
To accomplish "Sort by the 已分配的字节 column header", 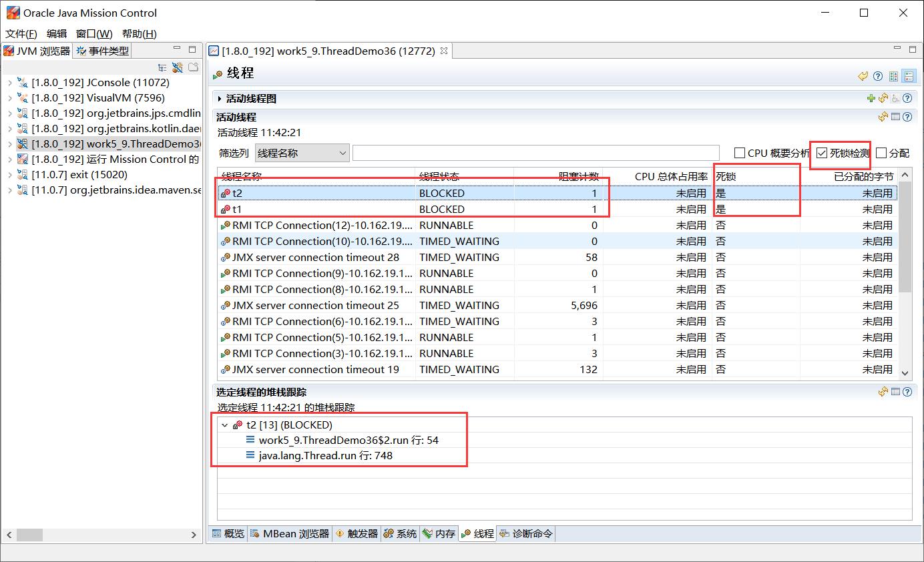I will coord(849,176).
